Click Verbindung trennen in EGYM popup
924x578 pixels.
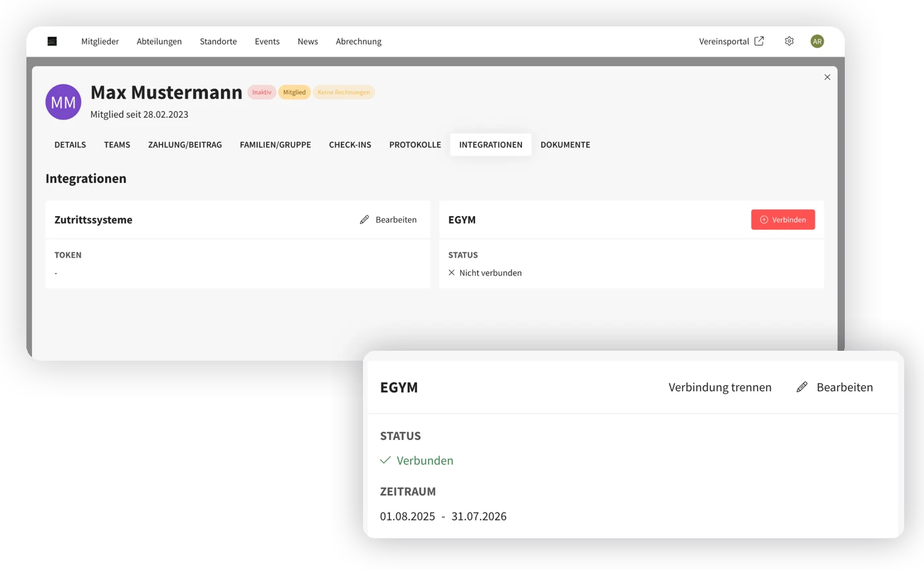coord(719,387)
